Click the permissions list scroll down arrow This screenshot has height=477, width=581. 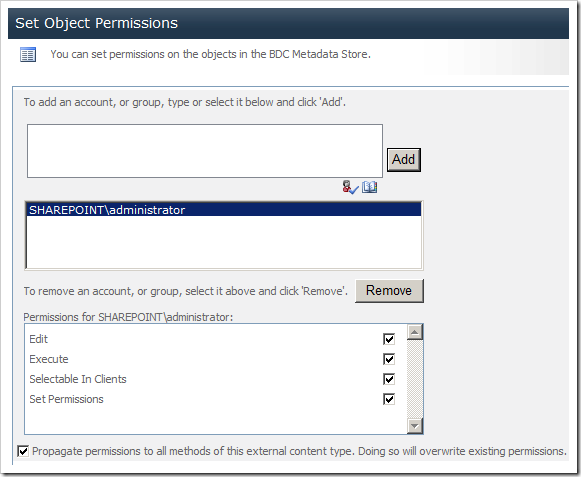coord(415,426)
